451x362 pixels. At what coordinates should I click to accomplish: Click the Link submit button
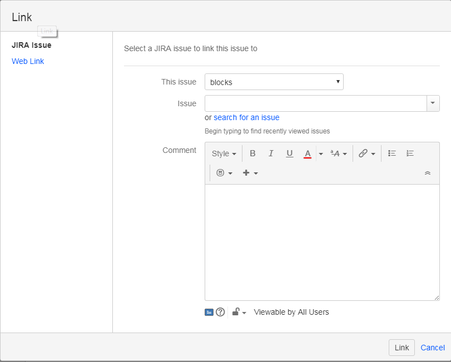coord(402,348)
